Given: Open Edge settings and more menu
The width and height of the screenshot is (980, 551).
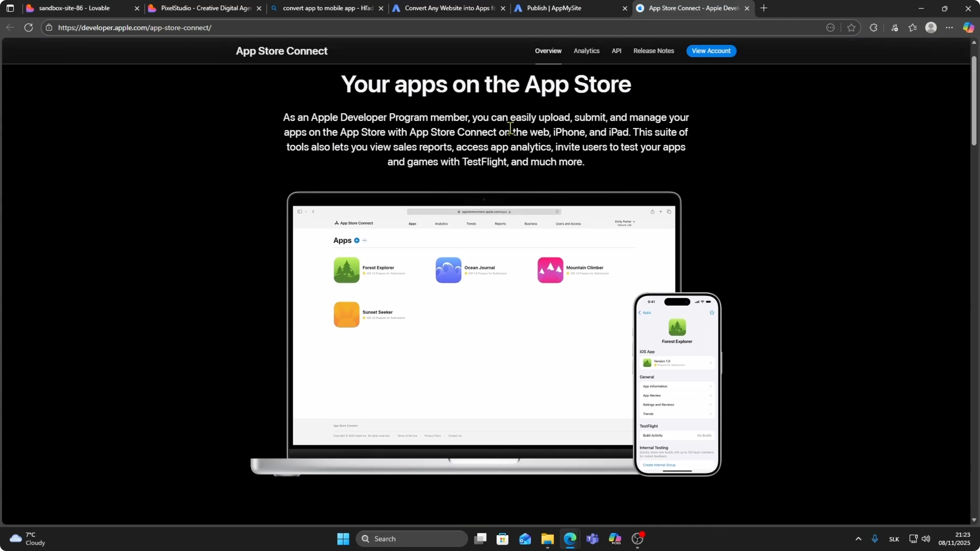Looking at the screenshot, I should pos(950,27).
